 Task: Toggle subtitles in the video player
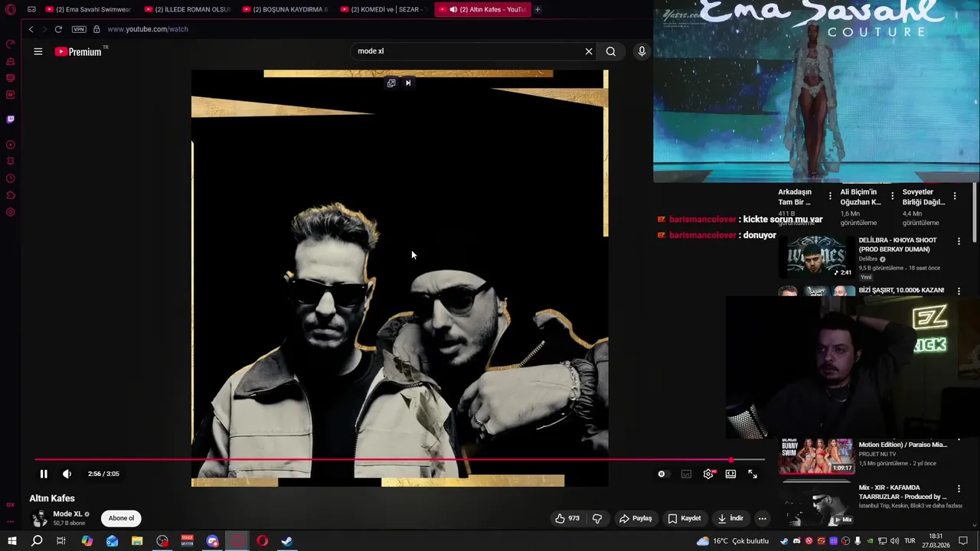click(x=686, y=474)
